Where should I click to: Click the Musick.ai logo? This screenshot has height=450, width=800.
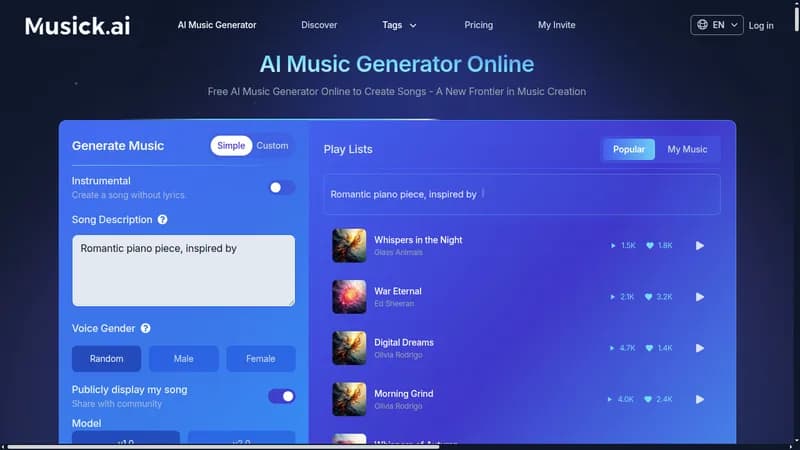coord(78,26)
